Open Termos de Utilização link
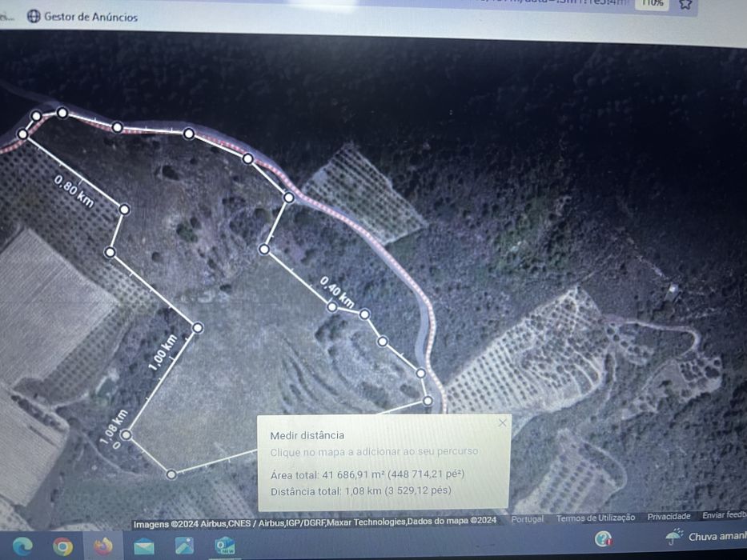747x560 pixels. pos(596,518)
